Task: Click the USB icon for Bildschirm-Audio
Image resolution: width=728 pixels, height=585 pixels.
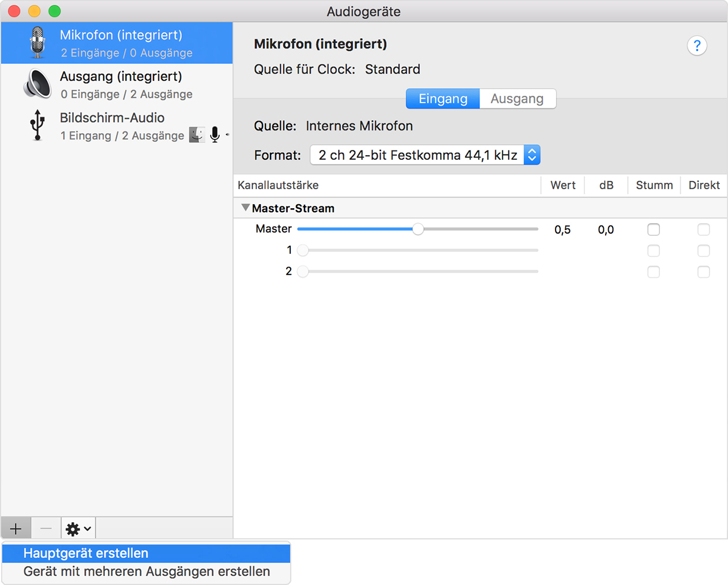Action: click(37, 125)
